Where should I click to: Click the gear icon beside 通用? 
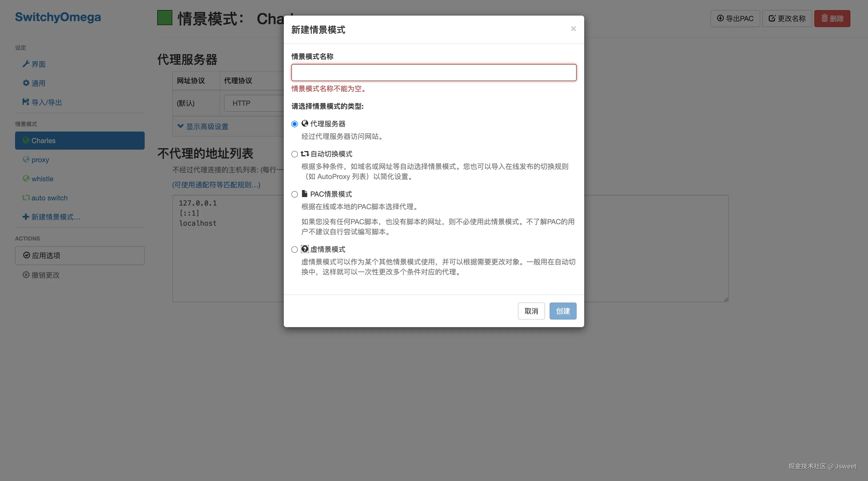coord(26,83)
